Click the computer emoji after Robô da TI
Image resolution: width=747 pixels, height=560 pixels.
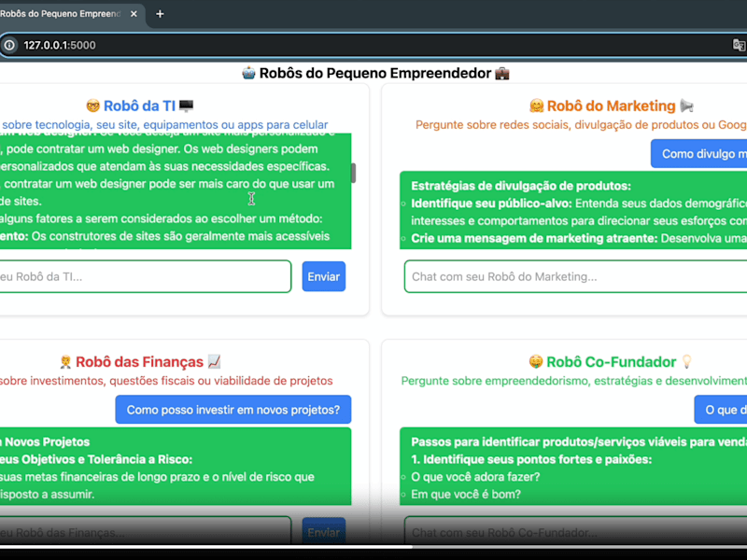click(x=186, y=105)
